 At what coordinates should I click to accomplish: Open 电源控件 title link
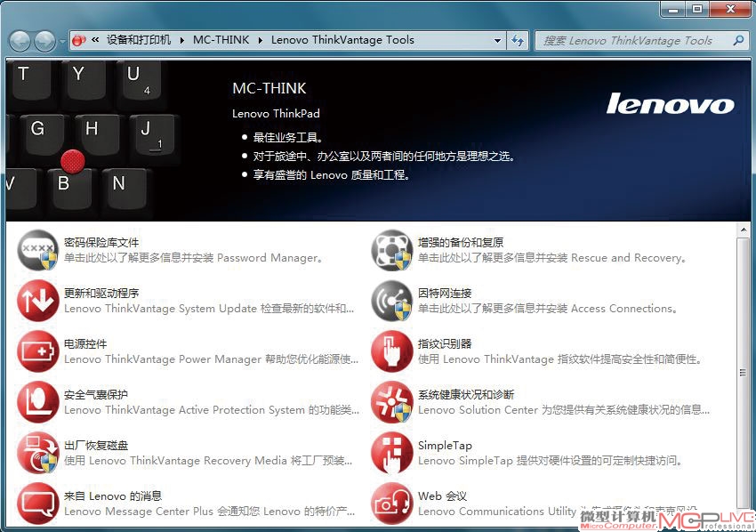point(85,344)
